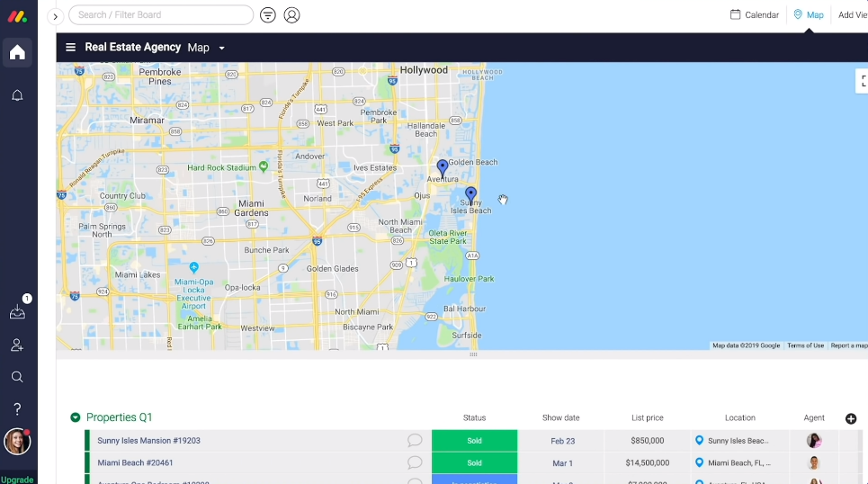Collapse the Properties Q1 group
Viewport: 868px width, 484px height.
point(76,417)
